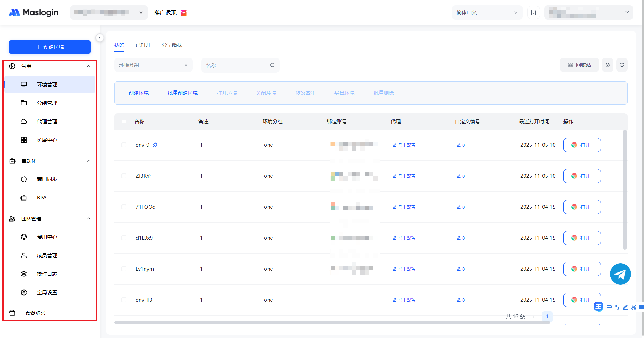The width and height of the screenshot is (644, 338).
Task: Collapse sidebar with the arrow handle
Action: coord(100,38)
